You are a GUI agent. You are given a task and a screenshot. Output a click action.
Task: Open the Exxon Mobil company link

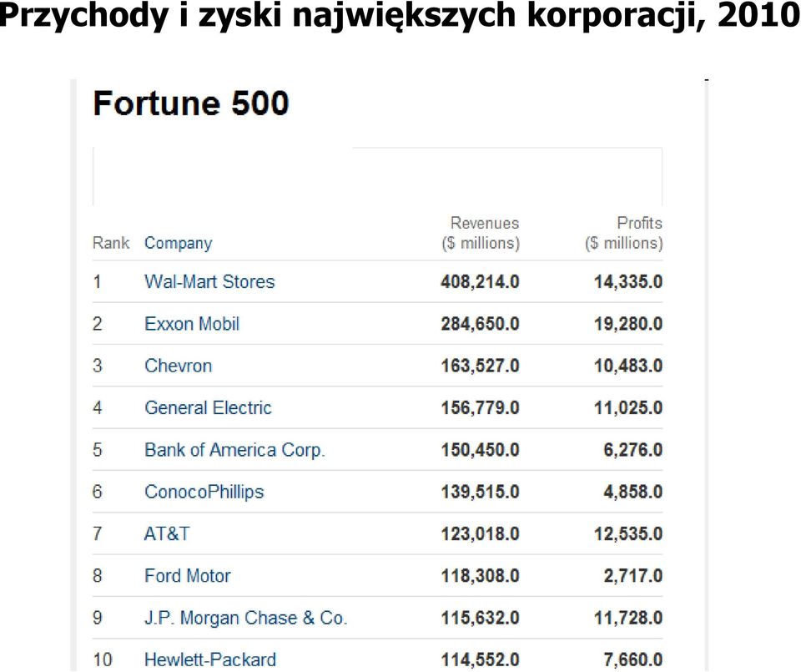coord(192,324)
